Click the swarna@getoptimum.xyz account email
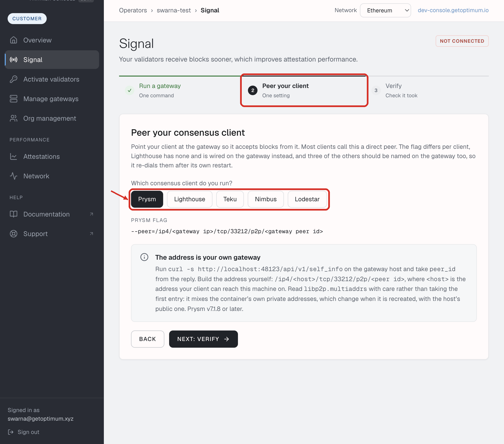Screen dimensions: 504x444 pyautogui.click(x=41, y=418)
